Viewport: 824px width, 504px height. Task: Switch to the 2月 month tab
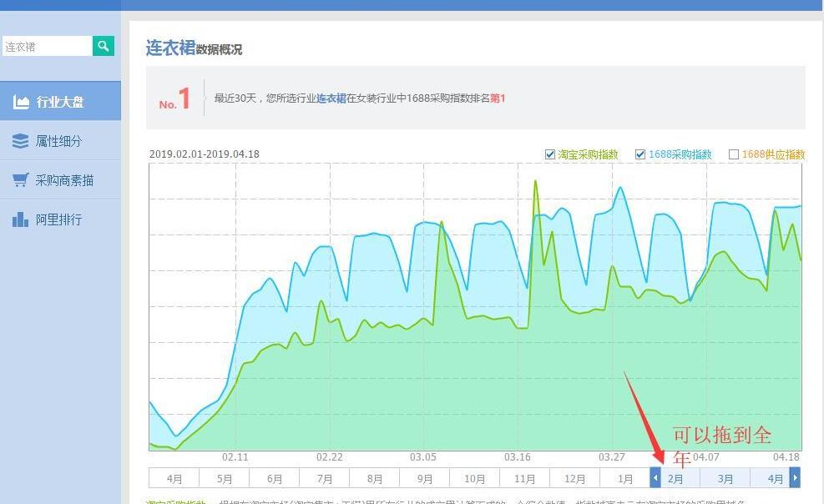(x=675, y=477)
